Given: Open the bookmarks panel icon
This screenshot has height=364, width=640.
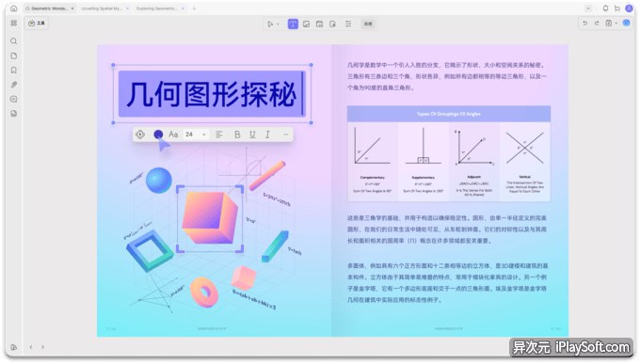Looking at the screenshot, I should [13, 71].
